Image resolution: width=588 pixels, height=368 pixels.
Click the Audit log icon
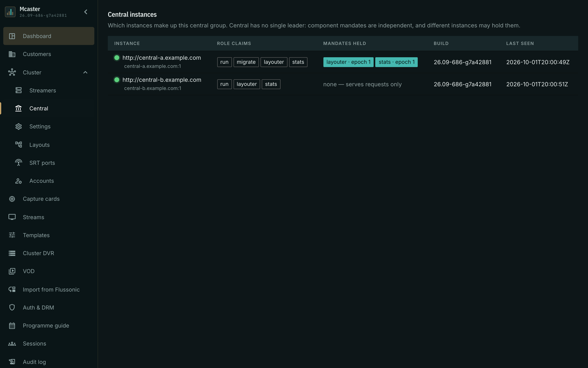pos(12,362)
